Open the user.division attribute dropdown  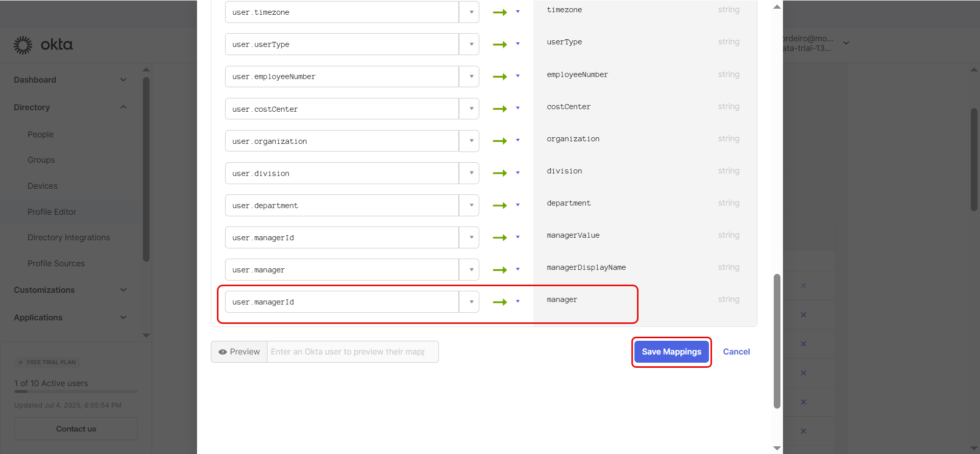(469, 173)
